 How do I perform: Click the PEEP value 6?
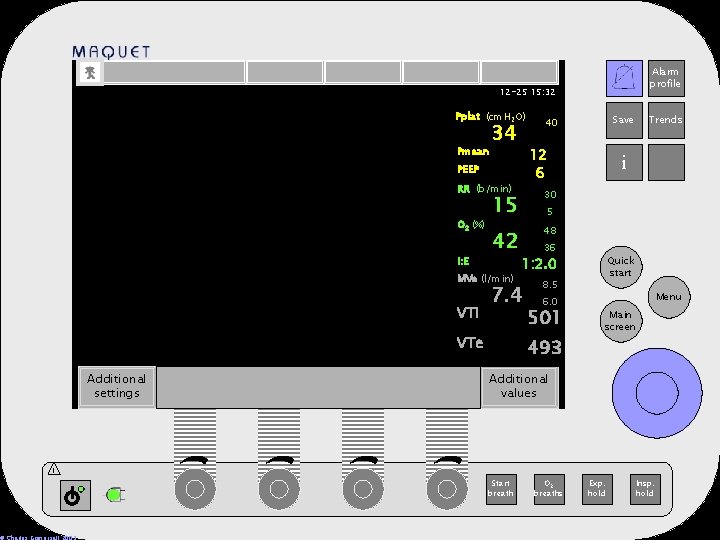540,173
